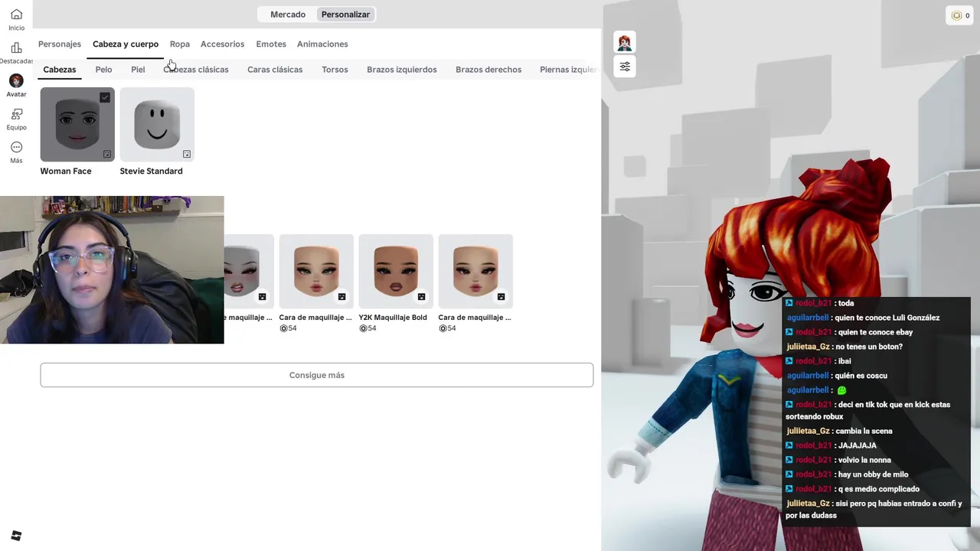Select Woman Face head thumbnail
Screen dimensions: 980x551
tap(77, 125)
